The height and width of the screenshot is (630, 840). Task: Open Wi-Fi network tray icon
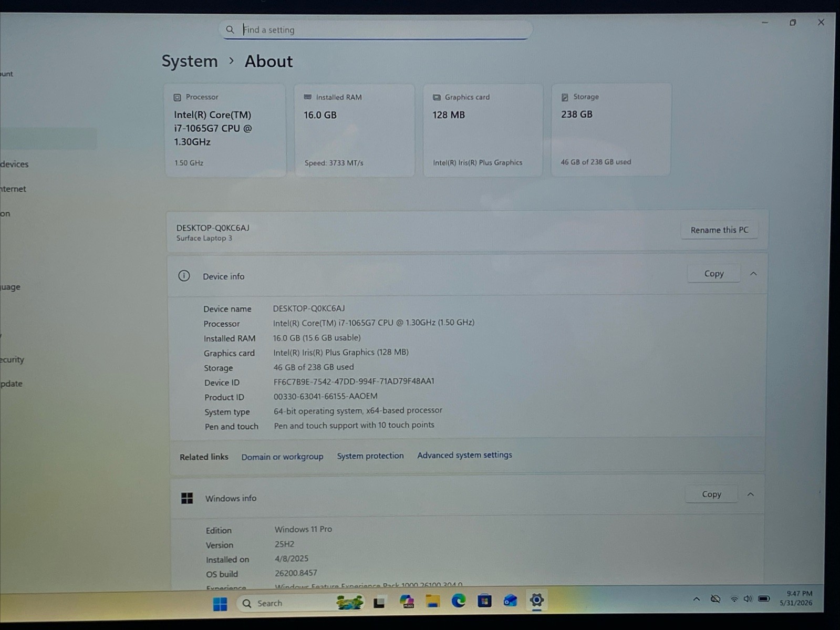734,599
